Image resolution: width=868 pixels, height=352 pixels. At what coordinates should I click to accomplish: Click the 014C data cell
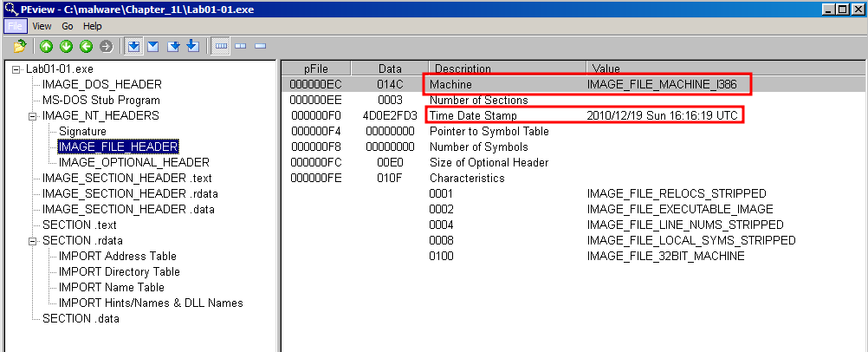pos(390,85)
